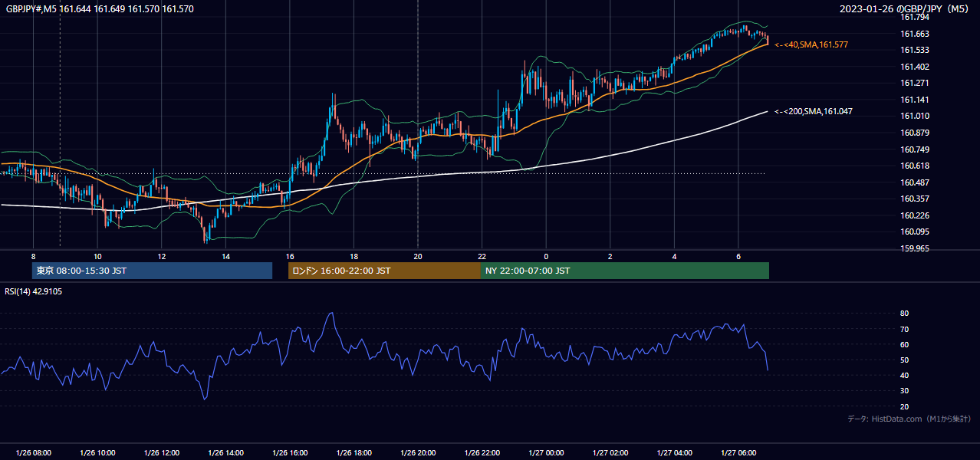Click the RSI(14) 42.9105 indicator label
The image size is (980, 460).
coord(34,291)
